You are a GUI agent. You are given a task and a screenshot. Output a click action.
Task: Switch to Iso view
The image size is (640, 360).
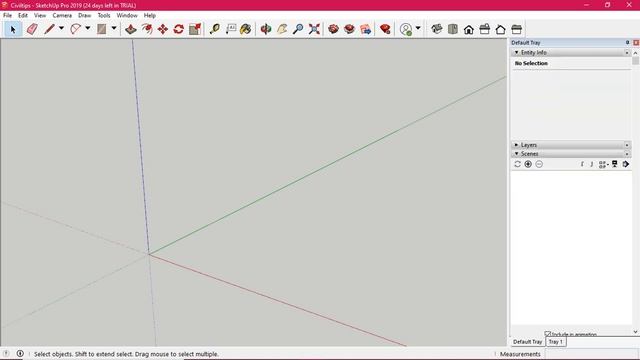tap(437, 29)
